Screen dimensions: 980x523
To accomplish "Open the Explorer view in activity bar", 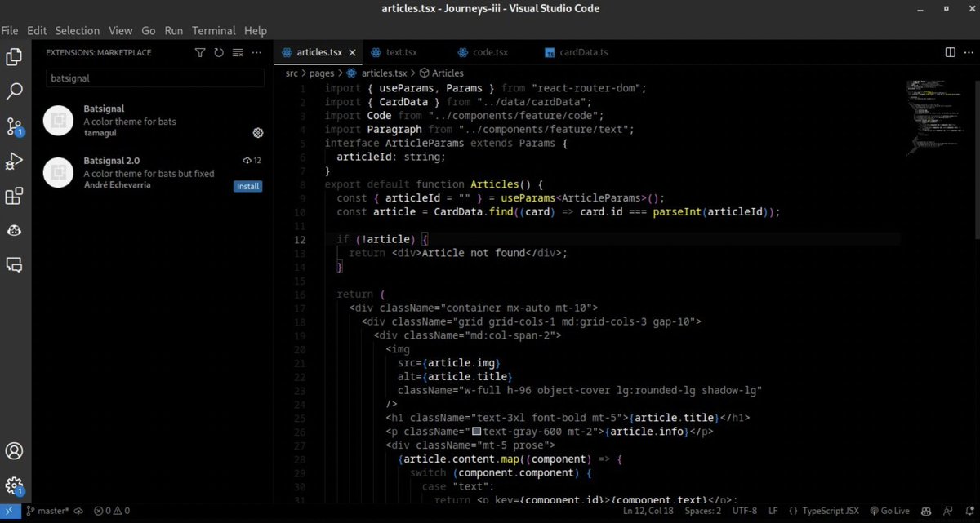I will [x=14, y=56].
